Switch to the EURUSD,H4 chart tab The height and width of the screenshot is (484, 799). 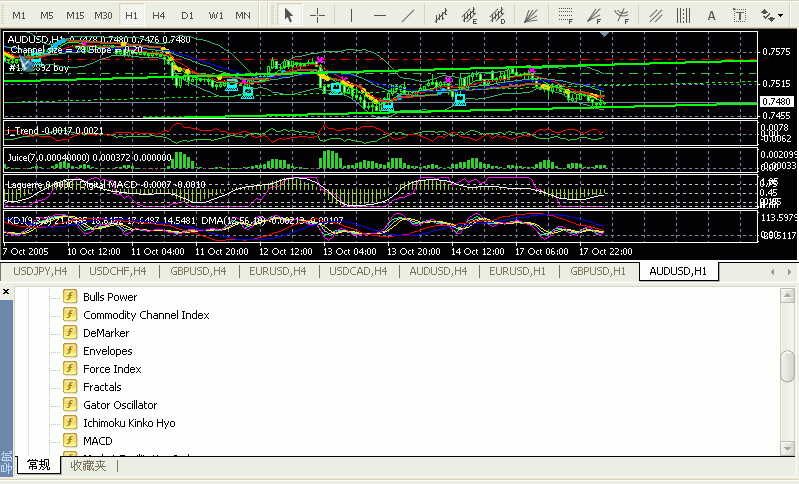click(x=277, y=271)
